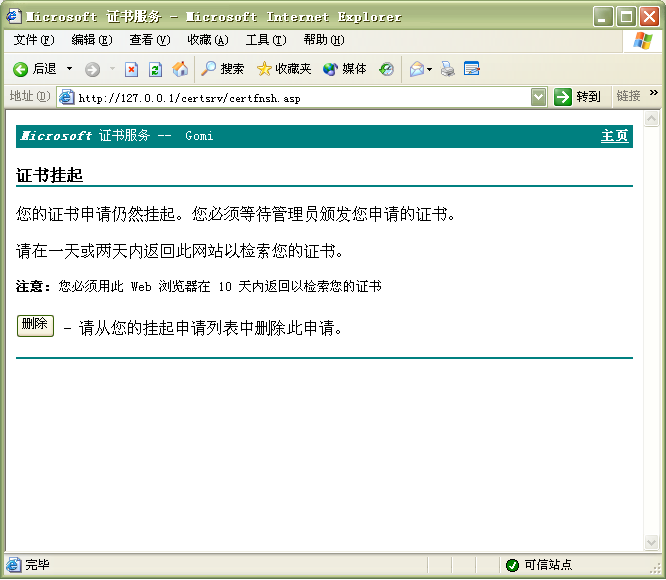The width and height of the screenshot is (666, 580).
Task: Click the Refresh page icon
Action: click(155, 69)
